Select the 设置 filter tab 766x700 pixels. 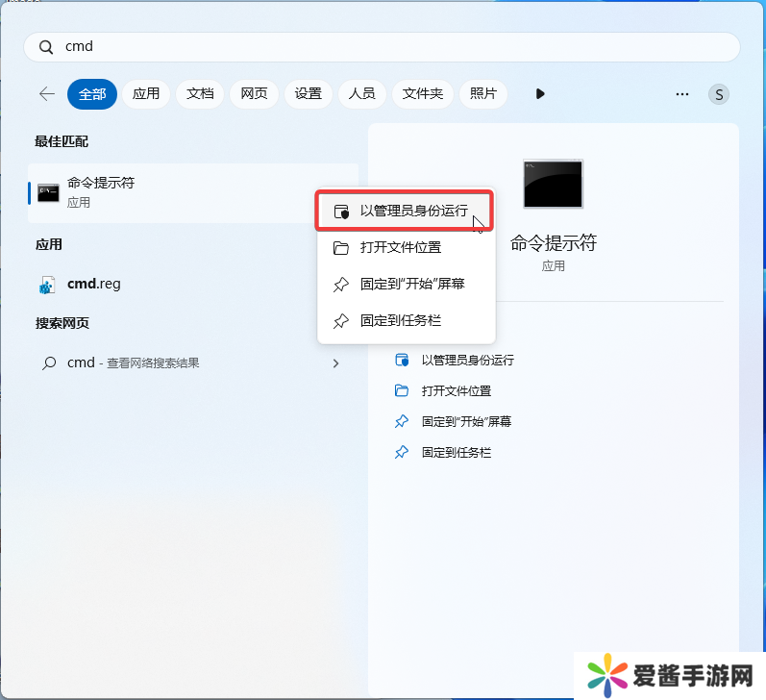coord(309,93)
